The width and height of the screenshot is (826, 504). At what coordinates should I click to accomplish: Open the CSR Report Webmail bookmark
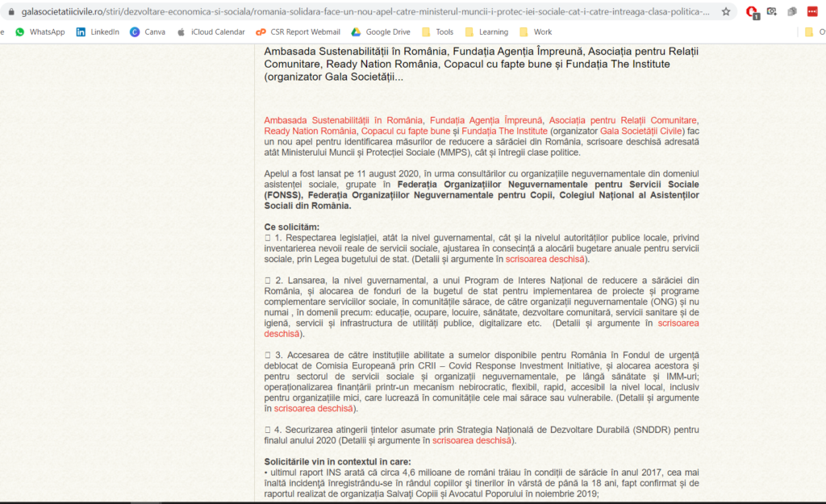coord(298,32)
